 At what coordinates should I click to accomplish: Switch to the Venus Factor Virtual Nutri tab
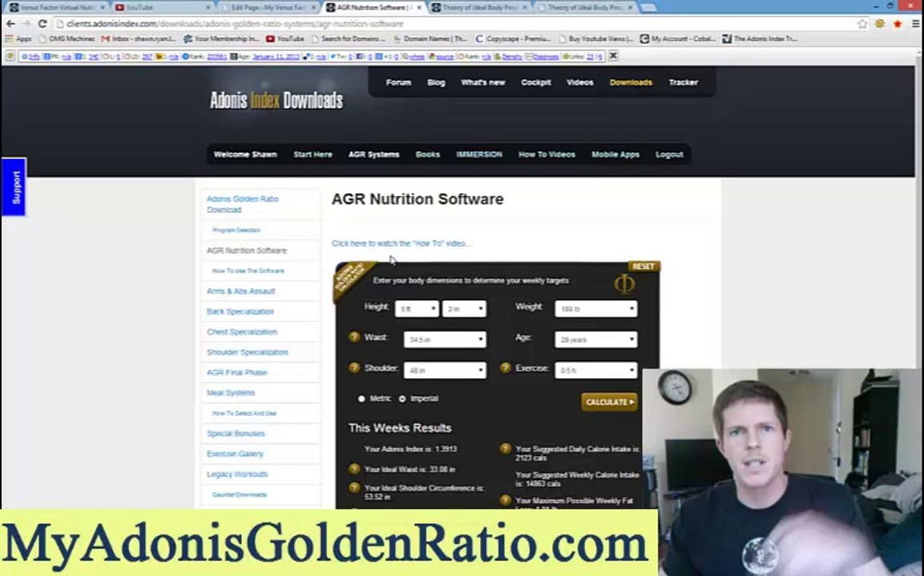point(56,8)
